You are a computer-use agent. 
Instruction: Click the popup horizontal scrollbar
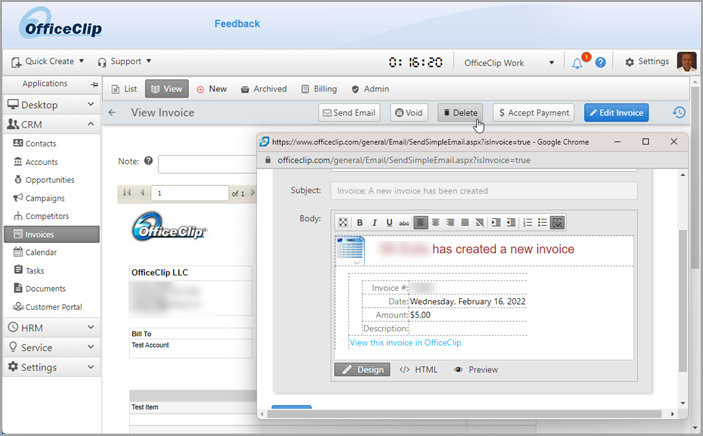click(x=464, y=414)
